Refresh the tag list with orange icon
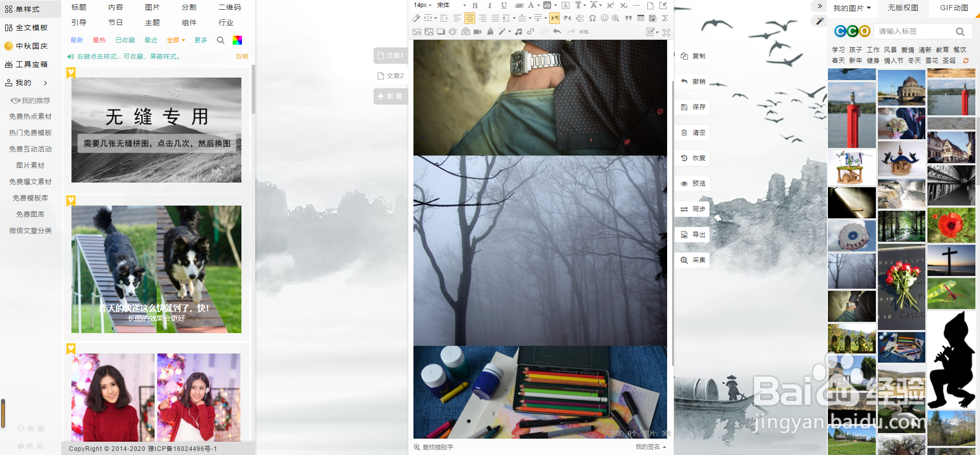Image resolution: width=980 pixels, height=455 pixels. point(966,61)
